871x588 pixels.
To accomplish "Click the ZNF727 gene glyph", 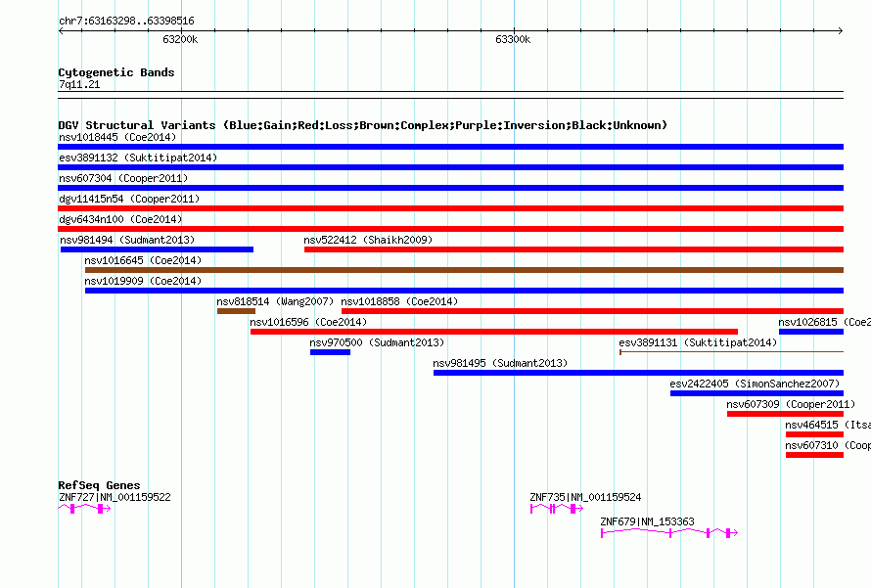I will 84,509.
